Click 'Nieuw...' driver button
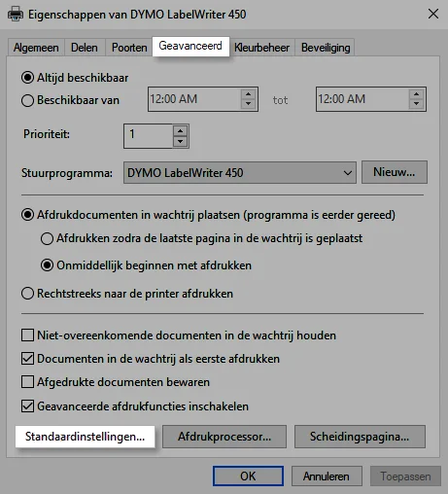 pos(395,172)
